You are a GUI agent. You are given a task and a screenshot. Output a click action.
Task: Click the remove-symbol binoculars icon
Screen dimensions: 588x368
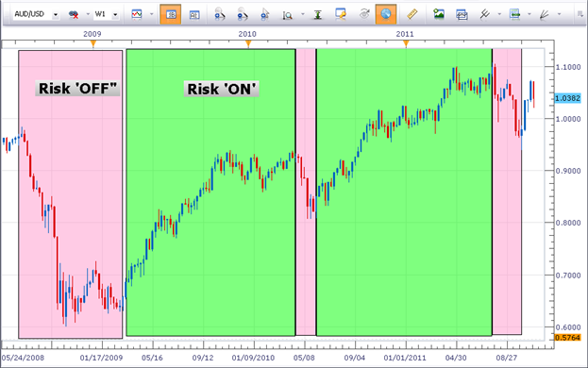[x=74, y=14]
